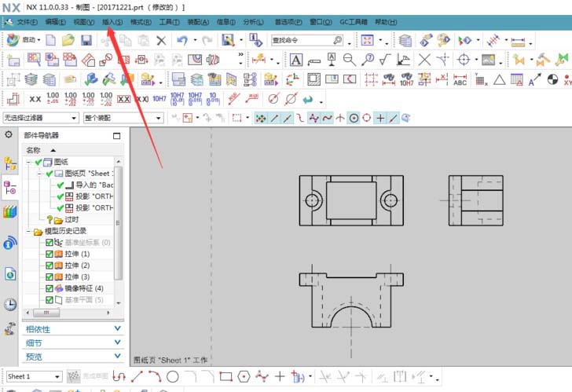This screenshot has width=572, height=392.
Task: Open the 文件(F) menu
Action: coord(27,22)
